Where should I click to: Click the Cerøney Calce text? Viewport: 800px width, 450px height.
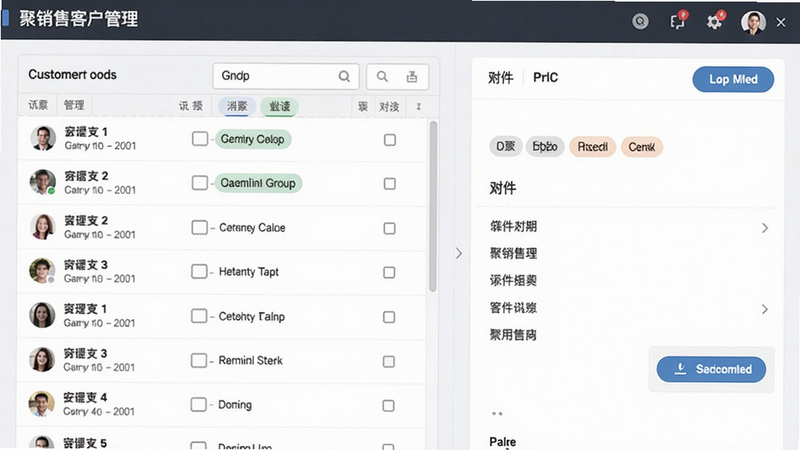tap(252, 228)
